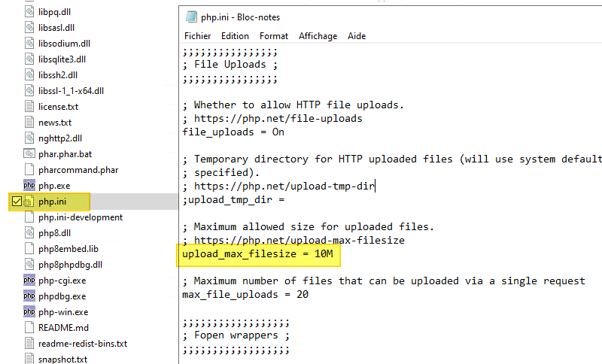
Task: Place cursor on ;upload_tmp_dir = line
Action: [x=233, y=200]
